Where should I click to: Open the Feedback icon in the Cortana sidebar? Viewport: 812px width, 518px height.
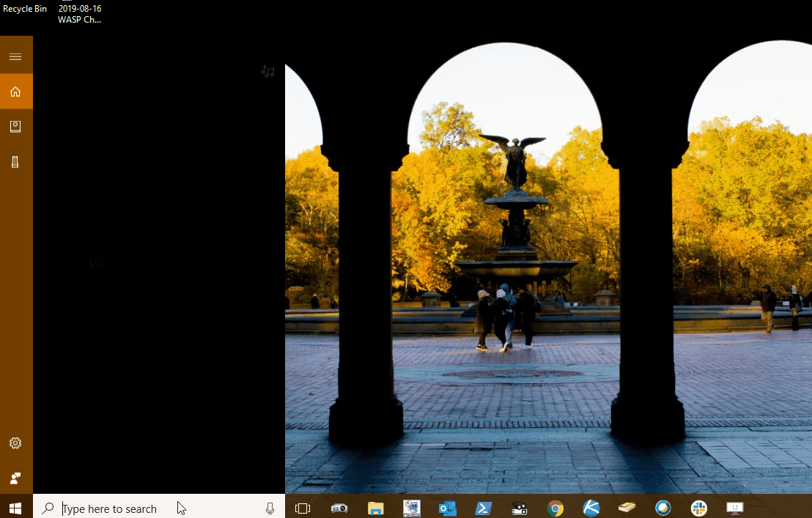(15, 478)
